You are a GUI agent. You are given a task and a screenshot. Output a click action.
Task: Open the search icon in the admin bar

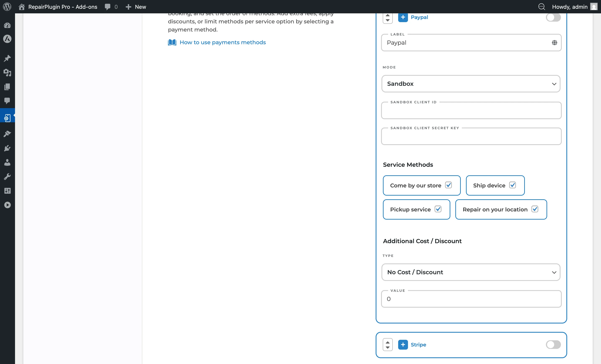(542, 7)
